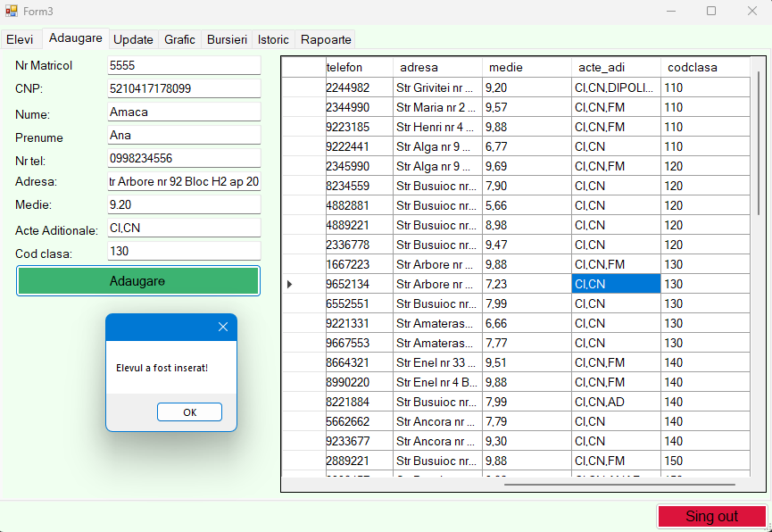Viewport: 772px width, 532px height.
Task: Open the Rapoarte tab
Action: (325, 39)
